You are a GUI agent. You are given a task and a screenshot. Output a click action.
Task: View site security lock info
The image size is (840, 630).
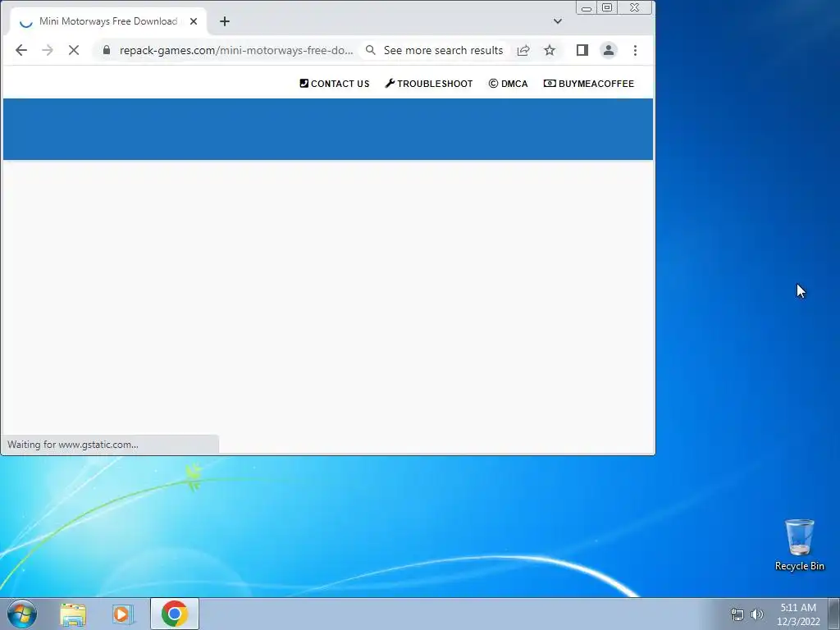pos(107,50)
